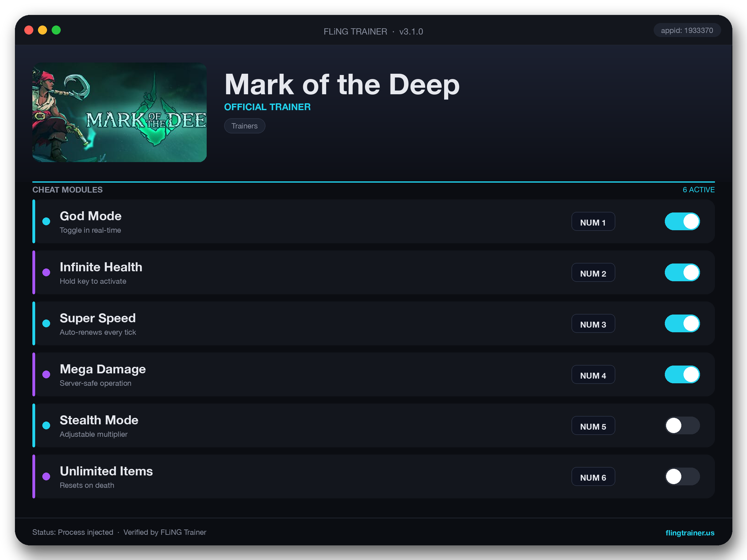Click 'Verified by FLiNG Trainer' footer text
Screen dimensions: 747x560
point(165,532)
